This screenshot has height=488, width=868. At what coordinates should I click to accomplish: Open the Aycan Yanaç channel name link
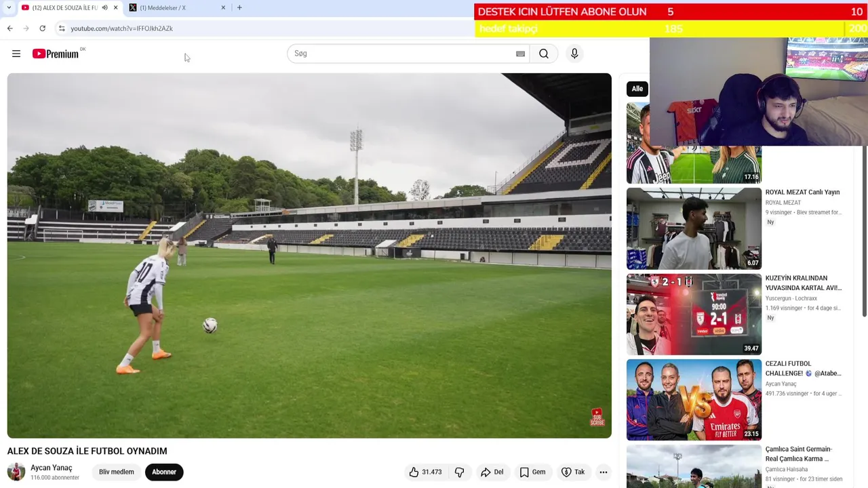click(x=51, y=468)
